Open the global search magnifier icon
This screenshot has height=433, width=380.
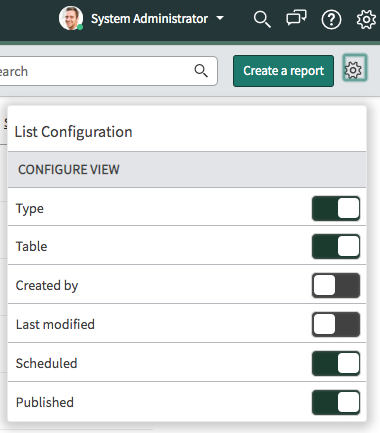tap(262, 19)
